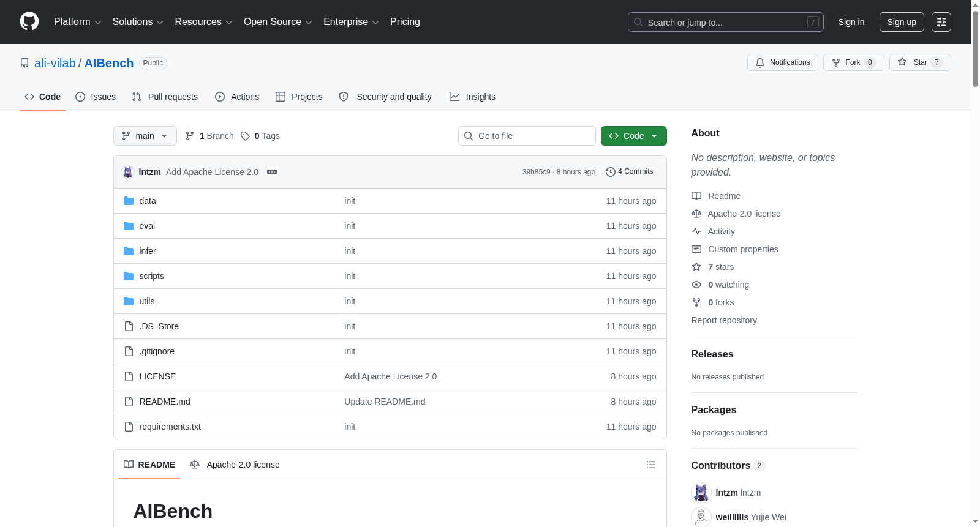Open the Projects tab
980x527 pixels.
299,97
